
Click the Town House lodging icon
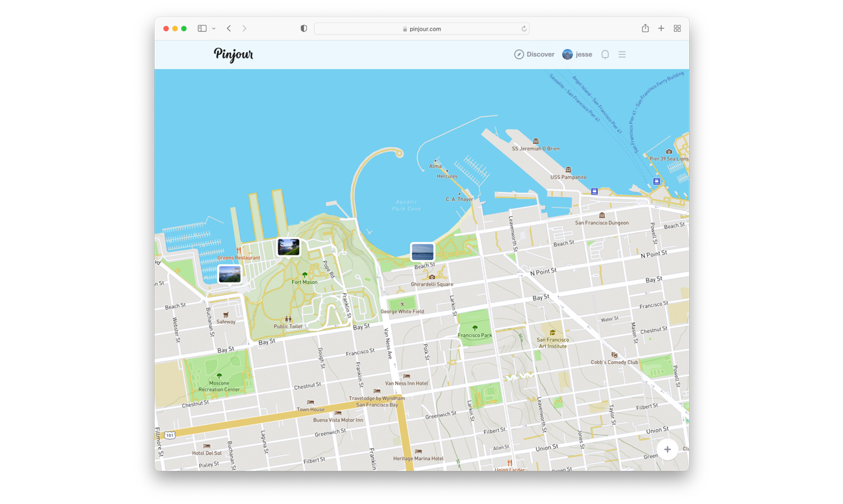click(311, 402)
